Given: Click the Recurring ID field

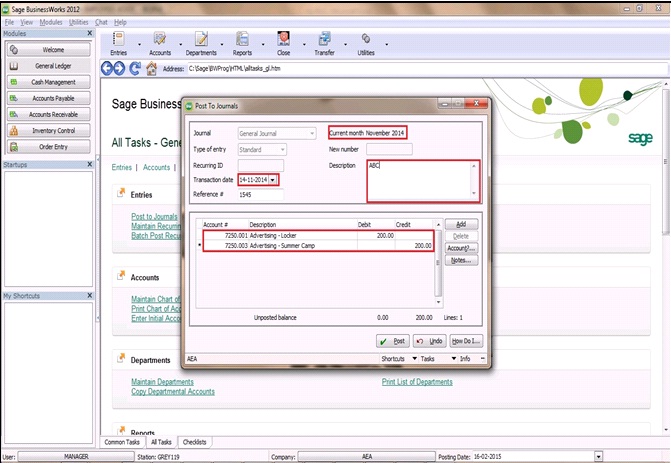Looking at the screenshot, I should coord(261,165).
